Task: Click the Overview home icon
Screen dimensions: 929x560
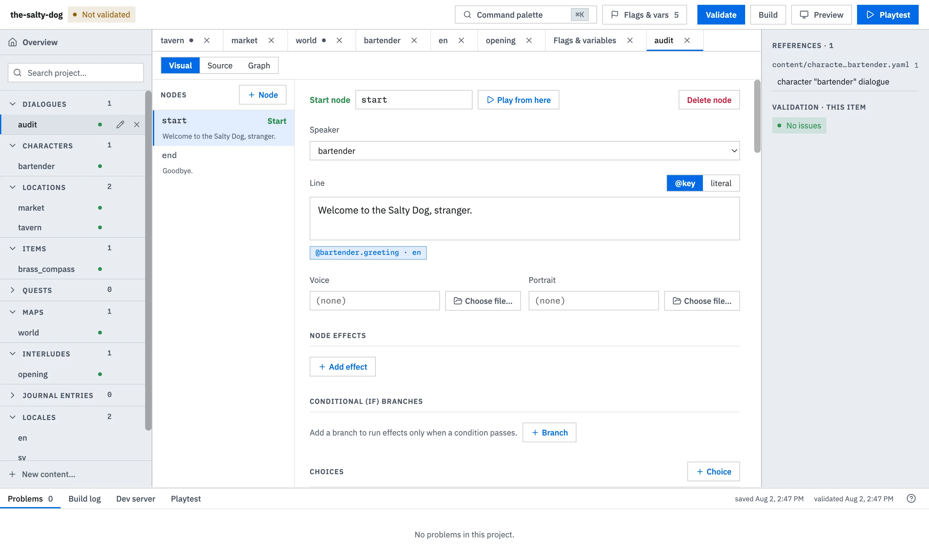Action: [x=13, y=42]
